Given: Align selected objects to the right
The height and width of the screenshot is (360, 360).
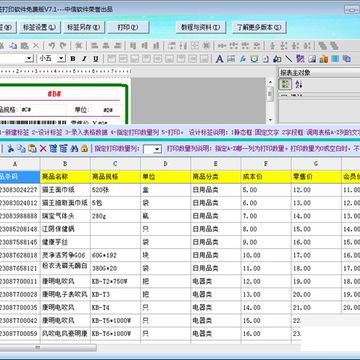Looking at the screenshot, I should tap(117, 46).
